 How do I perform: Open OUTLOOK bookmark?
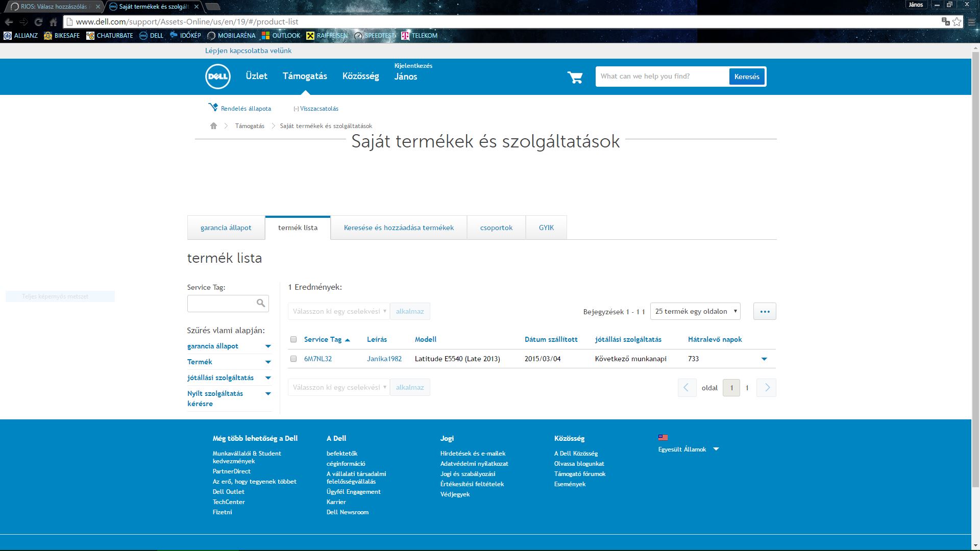click(x=281, y=36)
